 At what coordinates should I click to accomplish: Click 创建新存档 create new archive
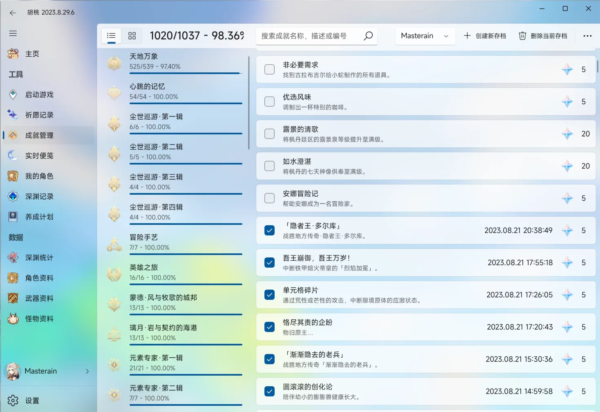(486, 35)
